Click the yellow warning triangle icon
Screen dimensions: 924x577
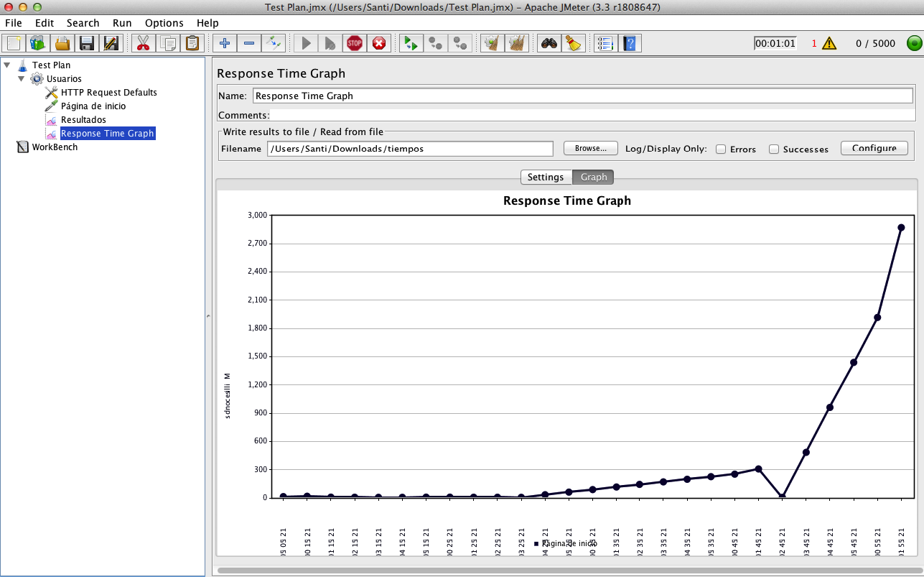click(x=829, y=43)
